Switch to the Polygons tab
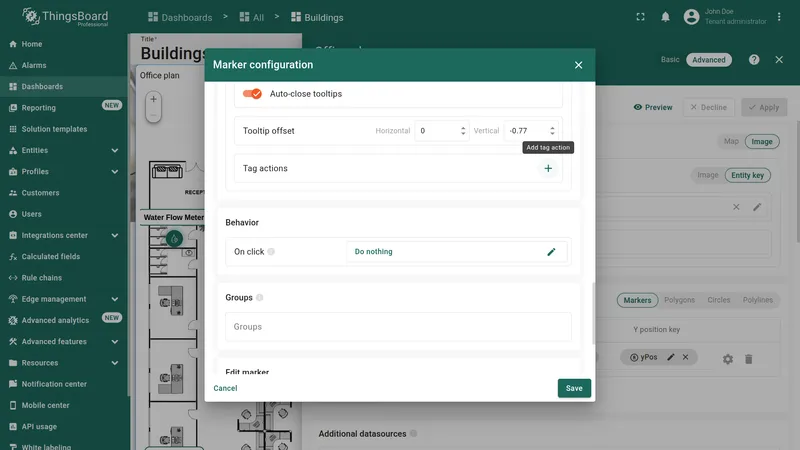 pyautogui.click(x=679, y=300)
